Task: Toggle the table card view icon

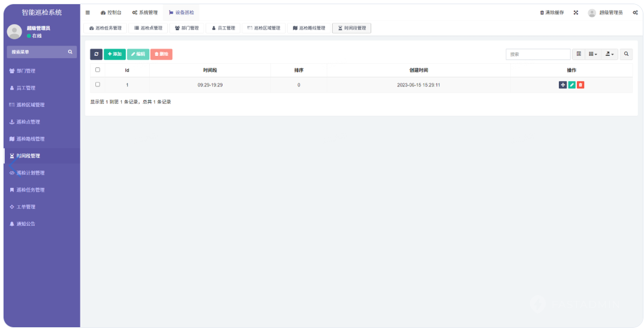Action: [x=579, y=54]
